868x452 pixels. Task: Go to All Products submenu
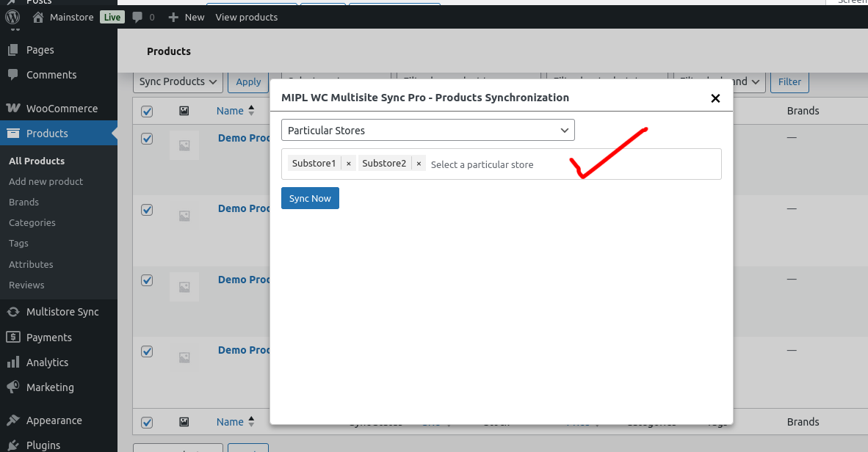37,161
